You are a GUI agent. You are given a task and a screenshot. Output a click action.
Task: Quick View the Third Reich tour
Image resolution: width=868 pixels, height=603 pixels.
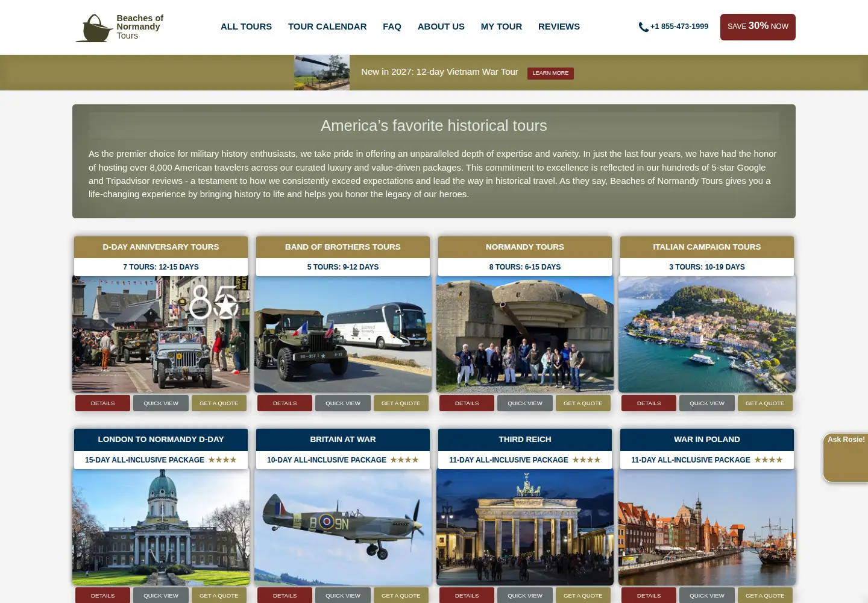click(x=525, y=595)
